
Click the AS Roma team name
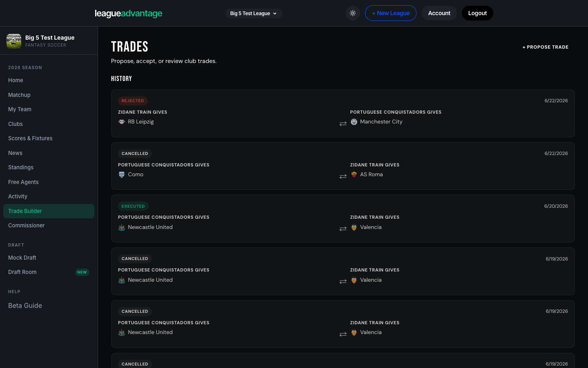[372, 175]
